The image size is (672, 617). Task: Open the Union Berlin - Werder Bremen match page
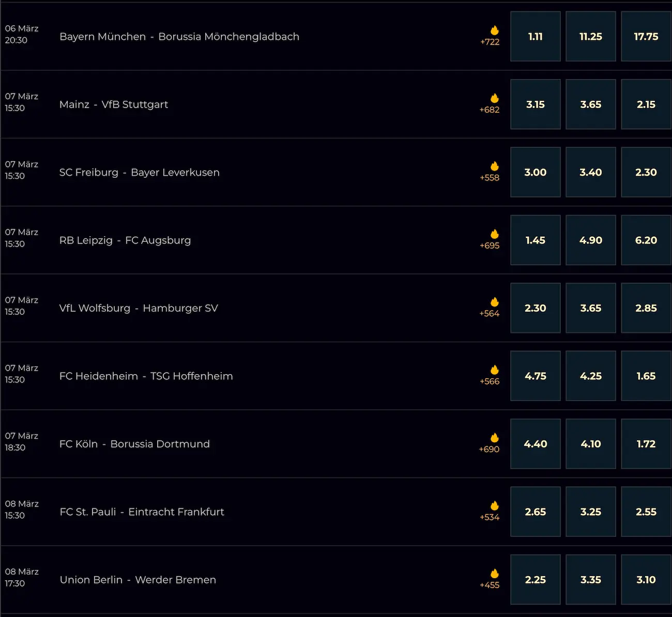pyautogui.click(x=138, y=579)
